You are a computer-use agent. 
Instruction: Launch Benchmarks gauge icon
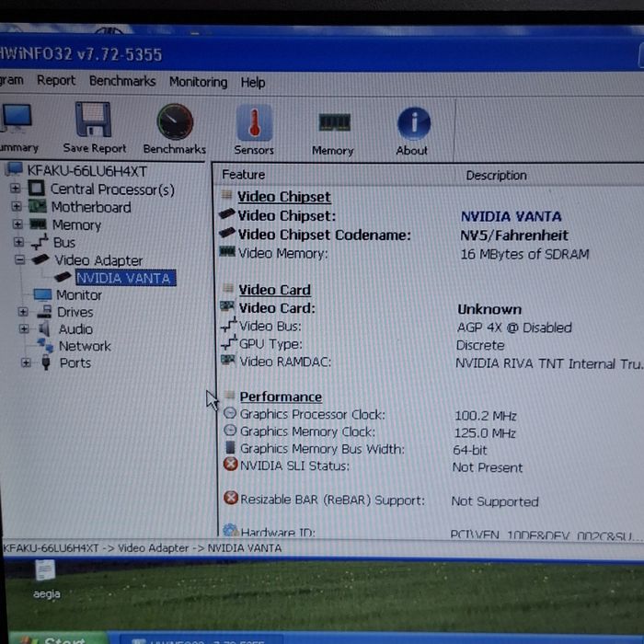click(x=175, y=121)
